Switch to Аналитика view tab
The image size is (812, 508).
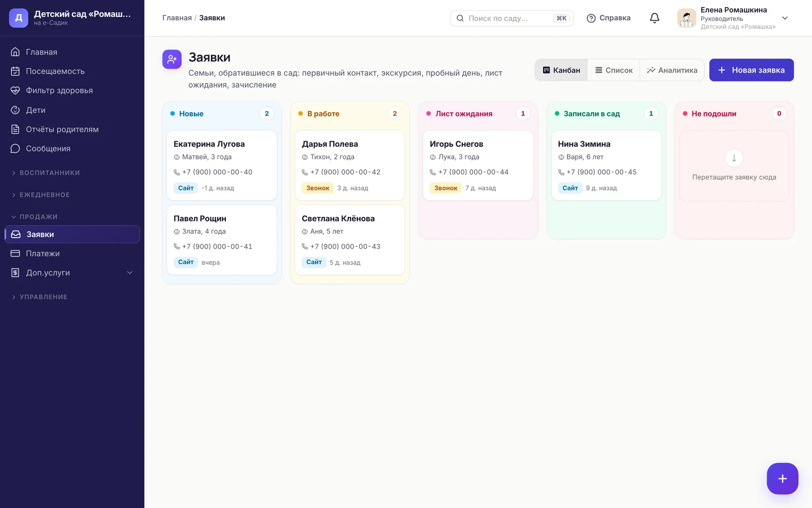pyautogui.click(x=672, y=70)
